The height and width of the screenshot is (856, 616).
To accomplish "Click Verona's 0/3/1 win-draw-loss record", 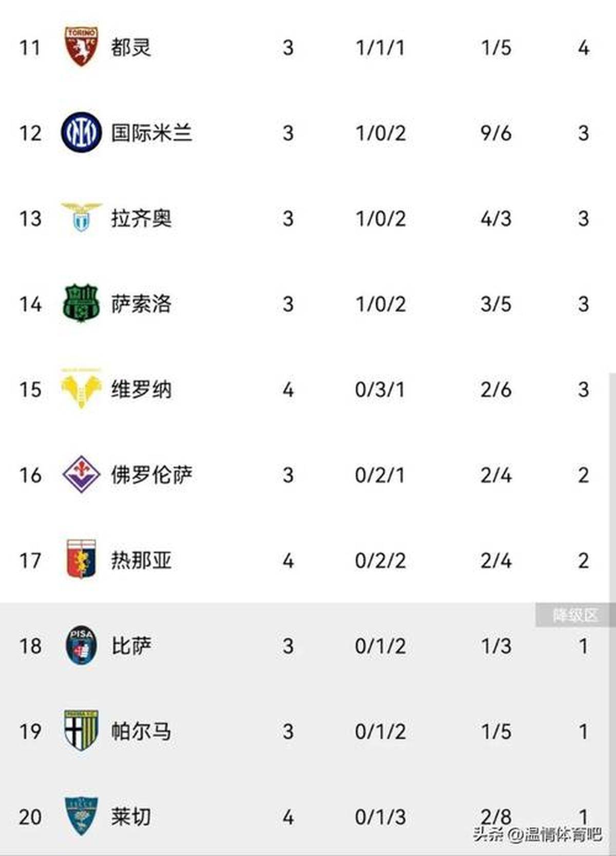I will click(380, 390).
